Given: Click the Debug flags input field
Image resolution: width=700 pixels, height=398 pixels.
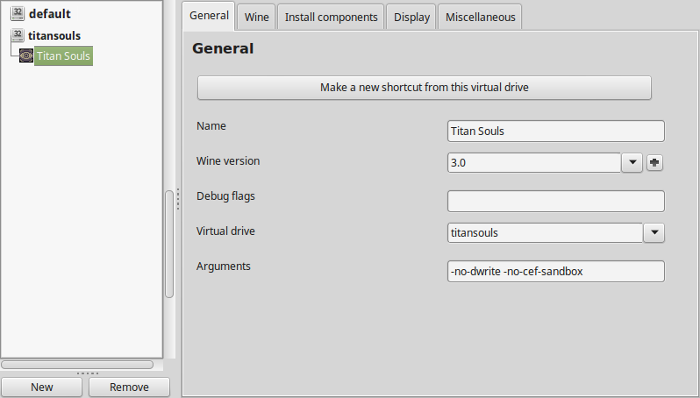Looking at the screenshot, I should pyautogui.click(x=556, y=201).
